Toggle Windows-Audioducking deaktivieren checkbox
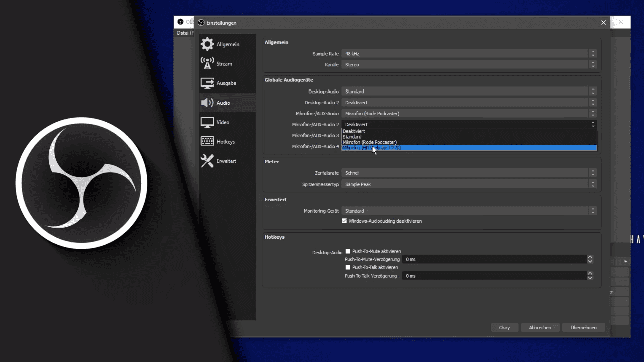Viewport: 644px width, 362px height. coord(344,221)
